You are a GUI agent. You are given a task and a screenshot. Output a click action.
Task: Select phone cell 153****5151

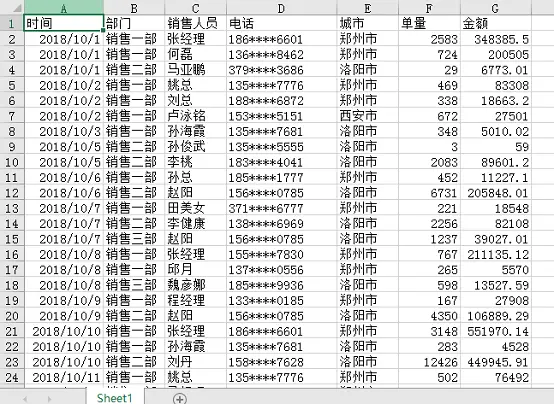[282, 116]
